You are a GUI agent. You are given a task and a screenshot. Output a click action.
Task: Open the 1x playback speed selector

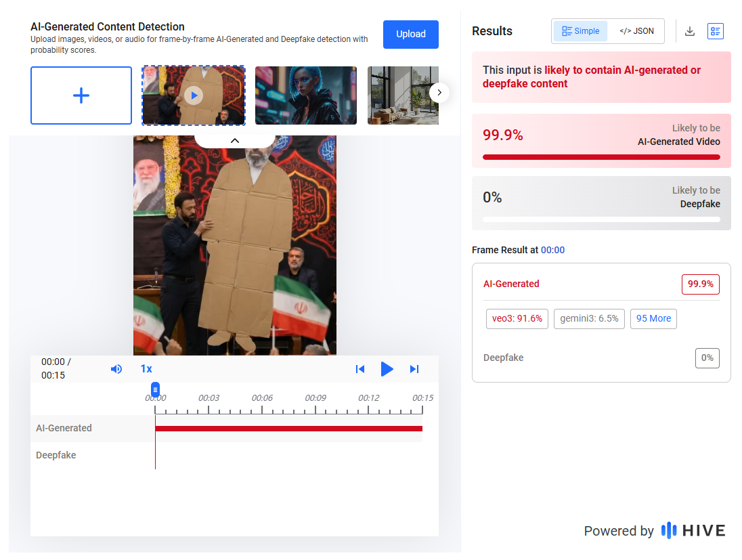click(146, 369)
